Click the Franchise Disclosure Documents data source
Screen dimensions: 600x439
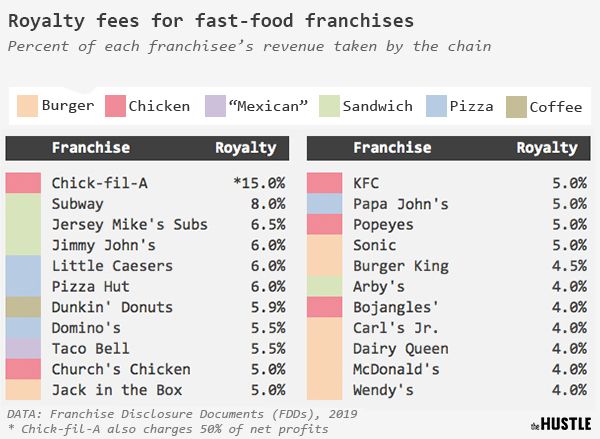[x=182, y=414]
